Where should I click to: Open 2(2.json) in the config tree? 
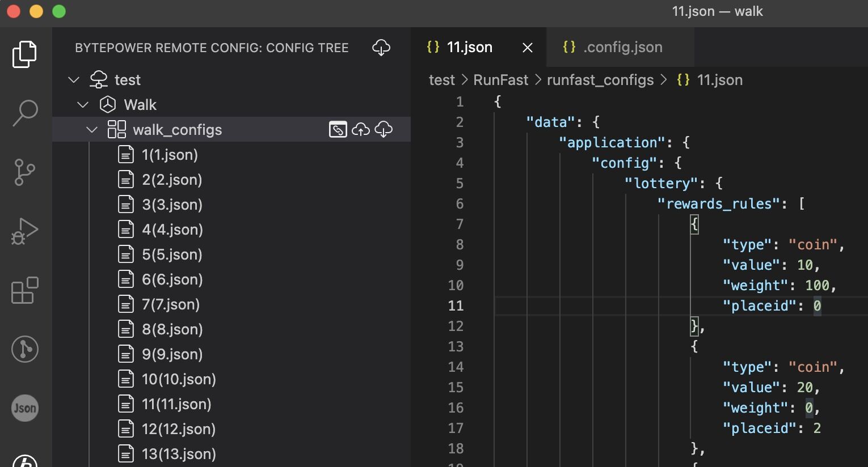(x=172, y=180)
